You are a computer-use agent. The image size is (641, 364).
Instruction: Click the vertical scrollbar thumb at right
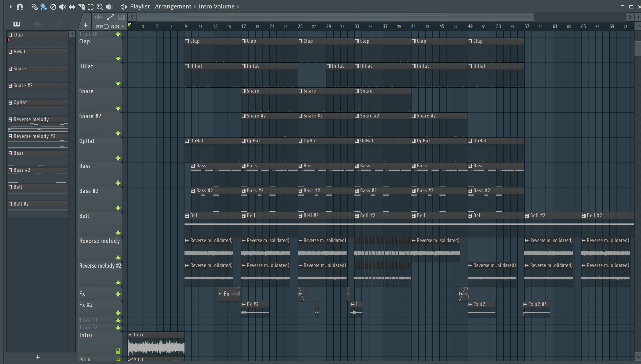[638, 49]
